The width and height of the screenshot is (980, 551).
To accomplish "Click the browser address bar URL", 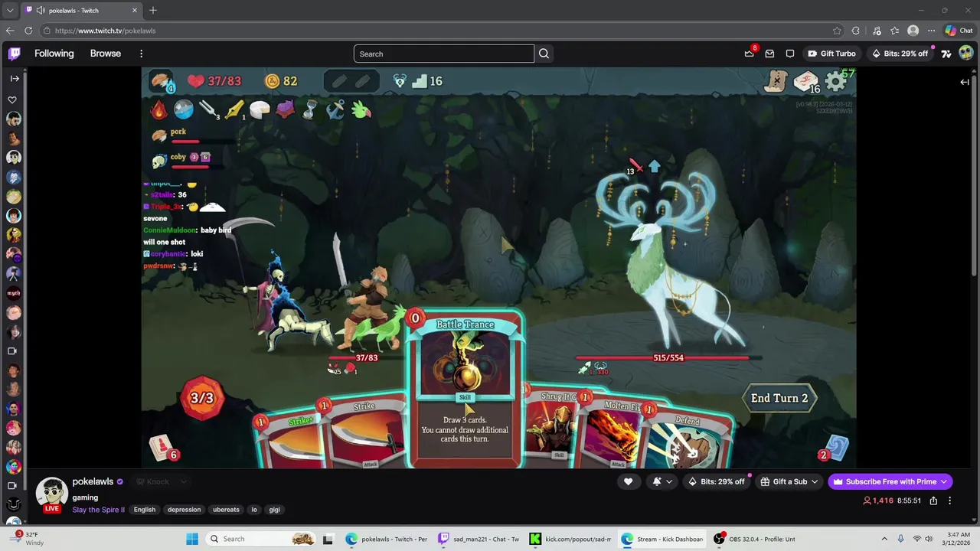I will click(105, 31).
